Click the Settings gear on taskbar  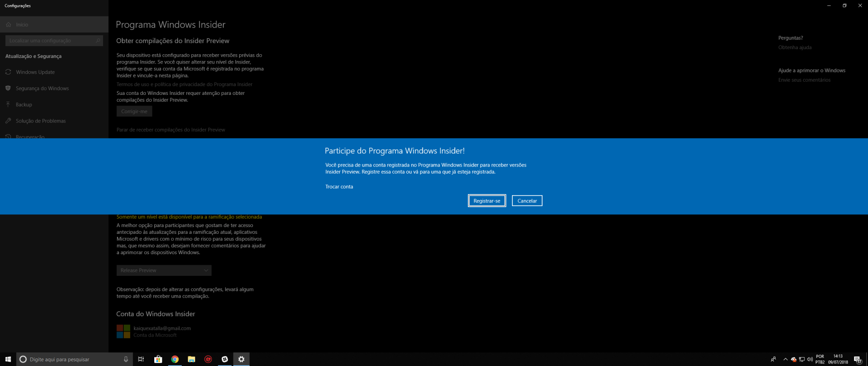pyautogui.click(x=241, y=359)
